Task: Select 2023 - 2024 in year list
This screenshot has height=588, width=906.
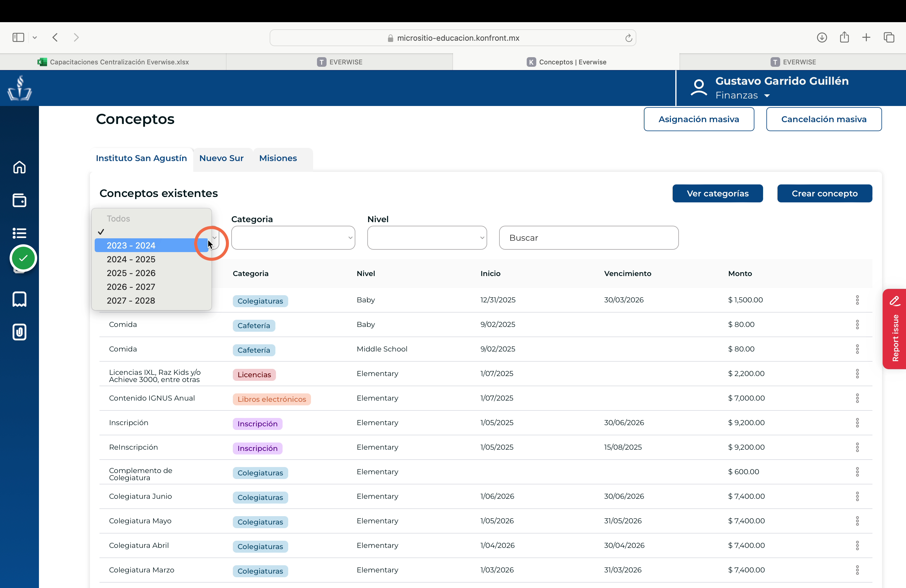Action: pos(152,245)
